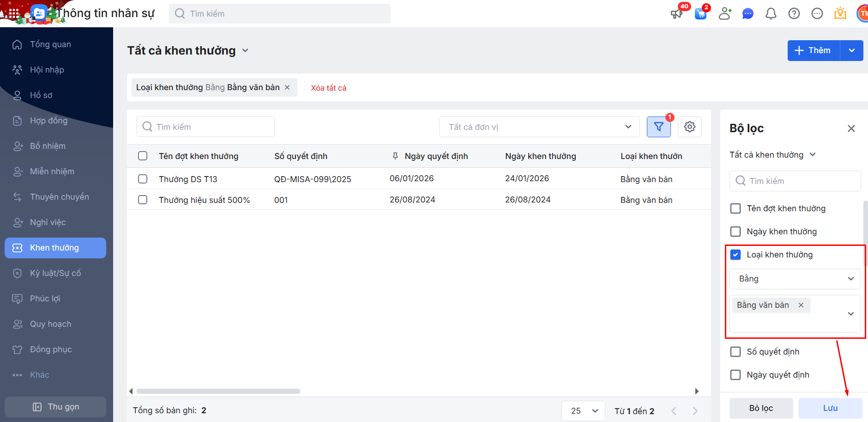Viewport: 868px width, 422px height.
Task: Open the app grid launcher
Action: pyautogui.click(x=14, y=14)
